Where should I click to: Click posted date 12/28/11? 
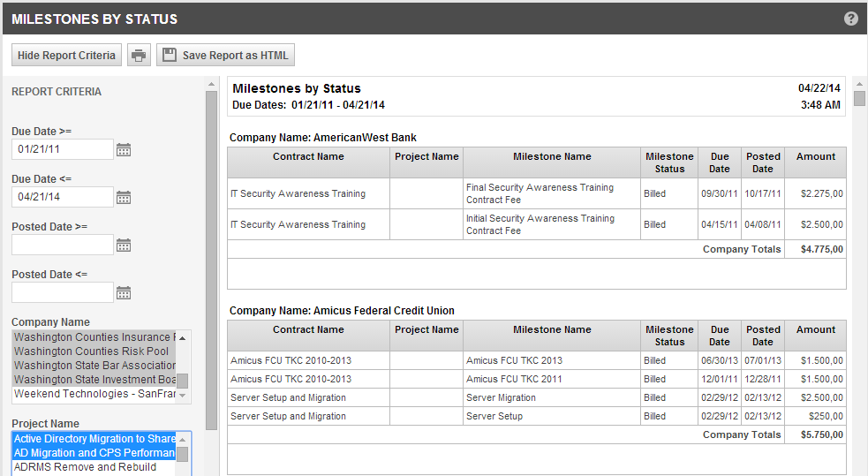pos(763,379)
